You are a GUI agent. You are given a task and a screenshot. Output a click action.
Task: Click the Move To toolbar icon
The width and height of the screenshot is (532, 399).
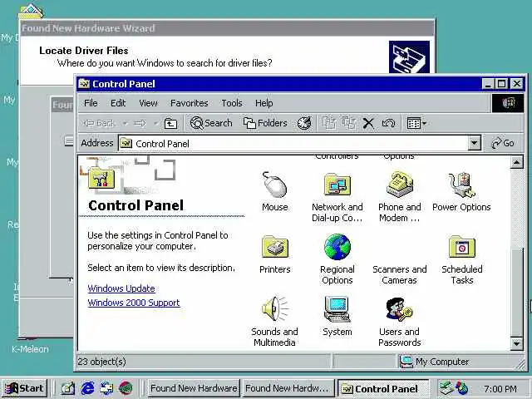(328, 123)
